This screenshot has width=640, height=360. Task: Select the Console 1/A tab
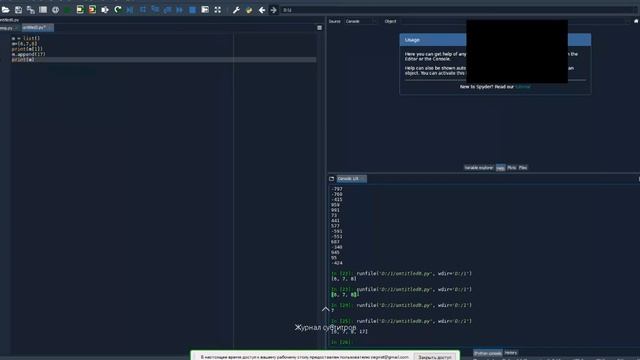tap(351, 179)
